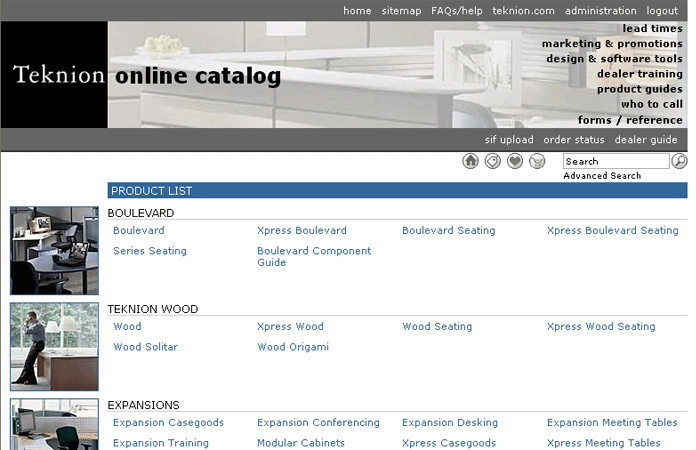Click the home icon in the toolbar
The width and height of the screenshot is (696, 450).
(471, 161)
